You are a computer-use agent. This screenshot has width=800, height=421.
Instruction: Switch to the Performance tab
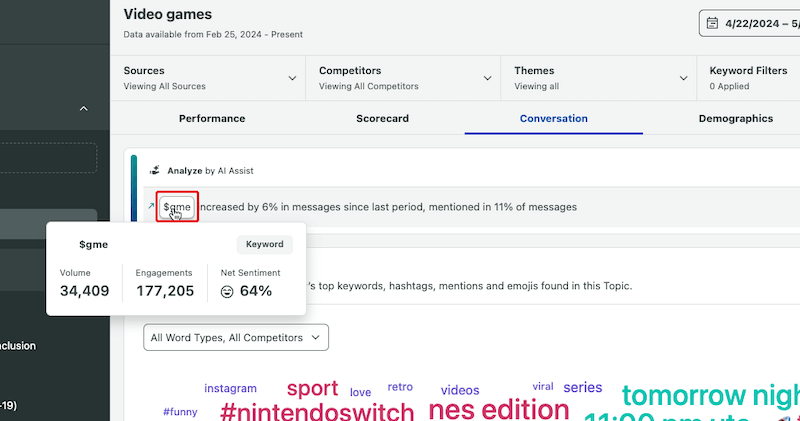[x=212, y=118]
